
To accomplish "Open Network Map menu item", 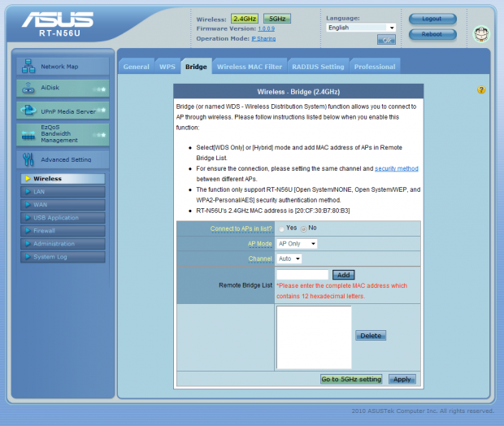I will pyautogui.click(x=63, y=66).
